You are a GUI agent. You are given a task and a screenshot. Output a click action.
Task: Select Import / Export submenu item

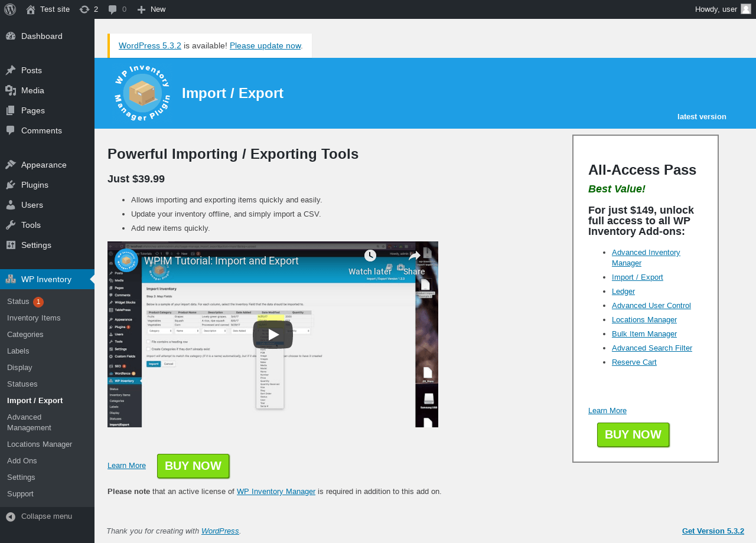pos(47,401)
